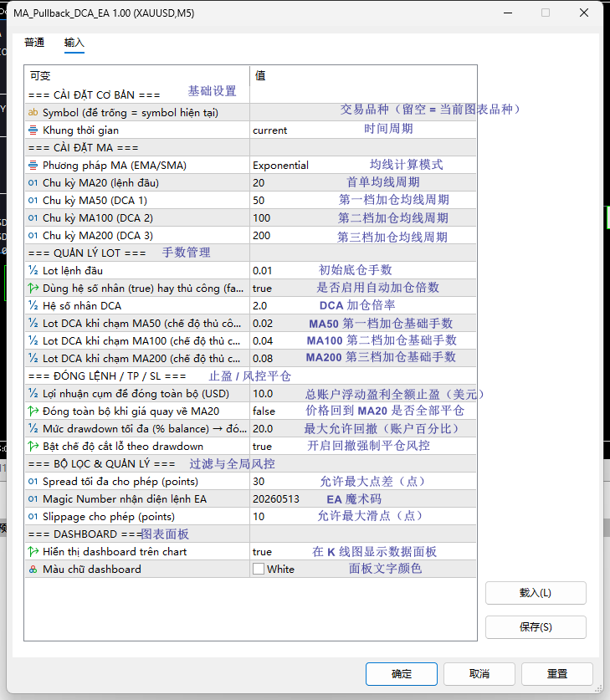Select the MA200 lot value 0.08
Viewport: 610px width, 700px height.
pyautogui.click(x=263, y=359)
